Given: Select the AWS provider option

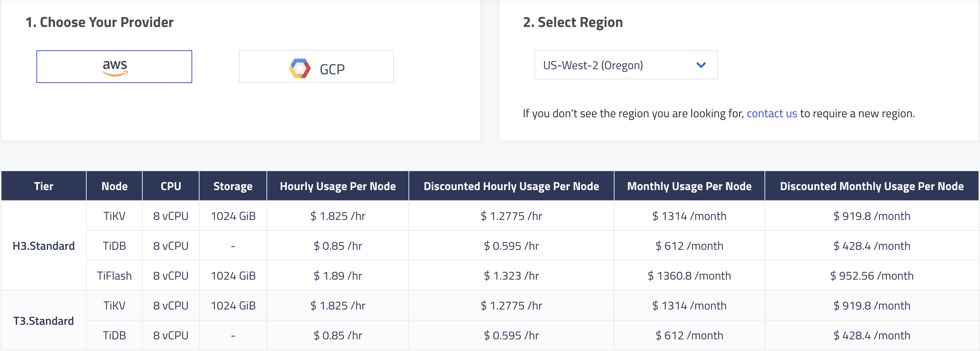Looking at the screenshot, I should tap(114, 67).
